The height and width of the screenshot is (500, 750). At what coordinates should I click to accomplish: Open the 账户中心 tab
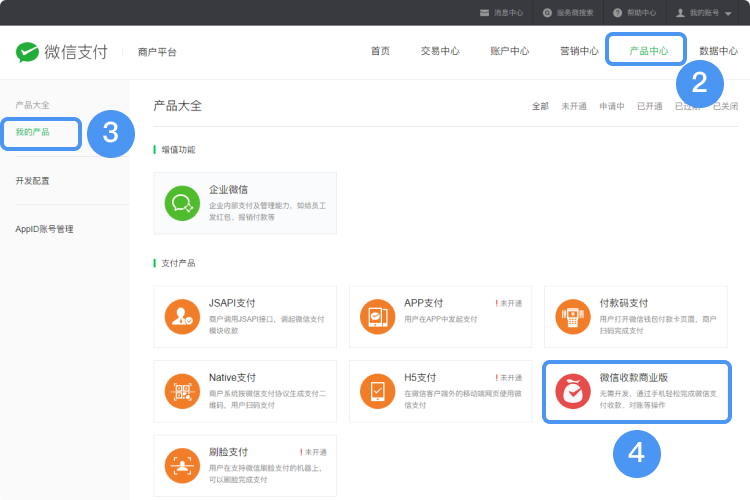click(510, 51)
